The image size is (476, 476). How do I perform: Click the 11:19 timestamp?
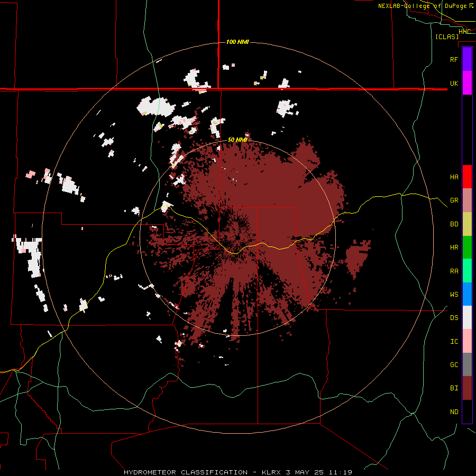(342, 472)
